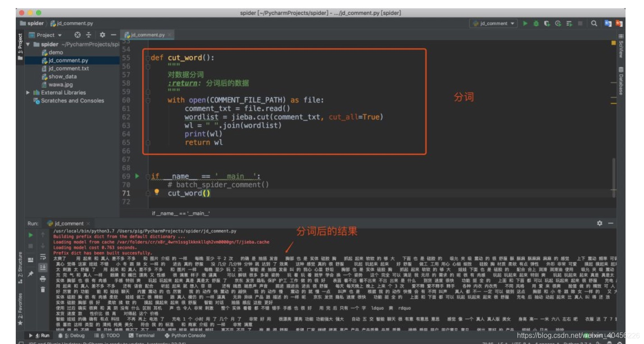
Task: Open the 4: Run bottom tab
Action: [39, 335]
